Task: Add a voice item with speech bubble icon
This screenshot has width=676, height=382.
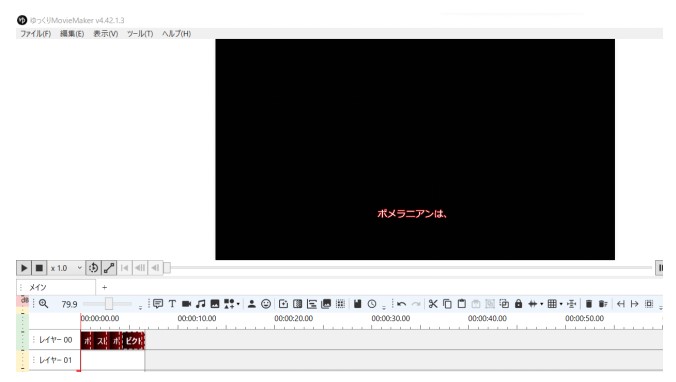Action: tap(158, 304)
